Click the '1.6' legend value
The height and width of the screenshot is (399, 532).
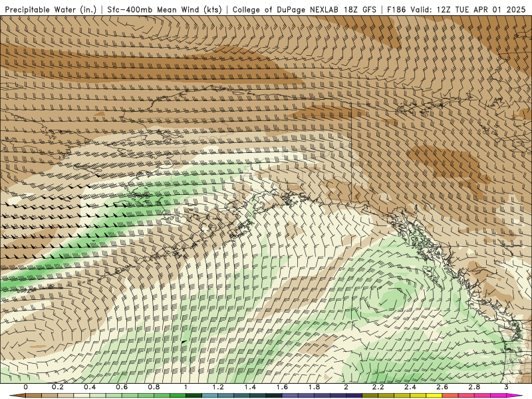tap(282, 387)
